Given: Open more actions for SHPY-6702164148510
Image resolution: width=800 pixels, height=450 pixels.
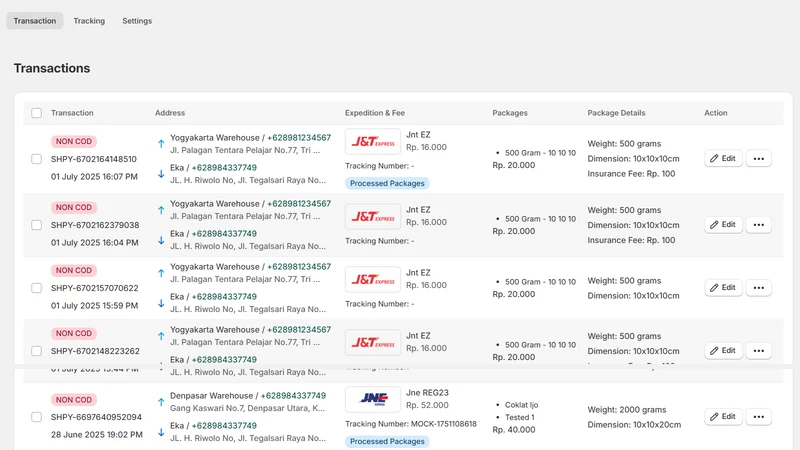Looking at the screenshot, I should click(759, 159).
